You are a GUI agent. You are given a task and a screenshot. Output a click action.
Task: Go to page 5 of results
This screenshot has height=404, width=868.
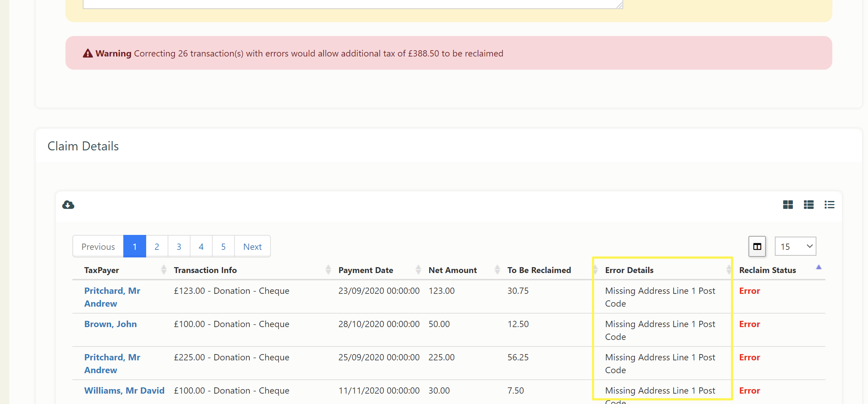pyautogui.click(x=223, y=247)
